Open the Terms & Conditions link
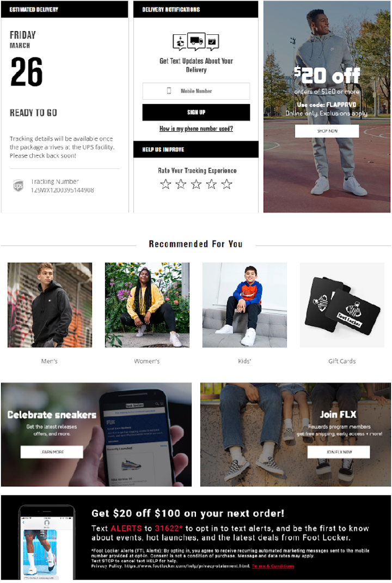The image size is (392, 583). click(x=273, y=566)
